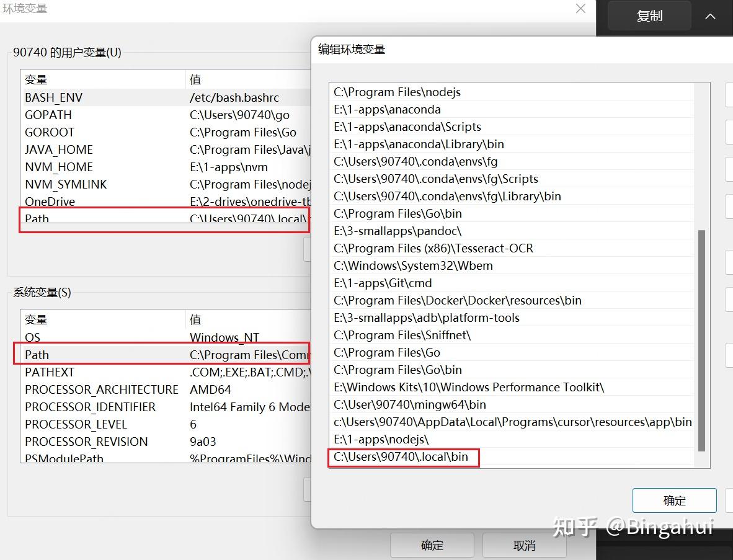Click the bottom 确定 button of the dialog
The height and width of the screenshot is (560, 733).
click(x=432, y=545)
